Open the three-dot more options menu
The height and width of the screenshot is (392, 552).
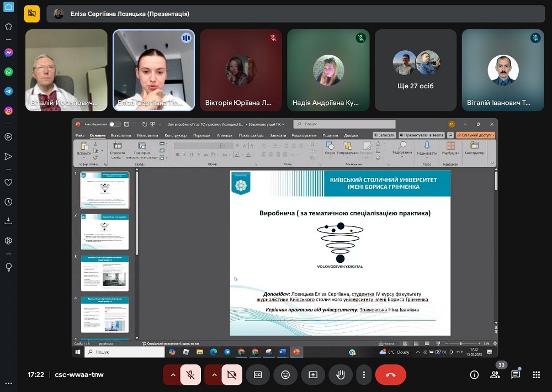pyautogui.click(x=363, y=374)
